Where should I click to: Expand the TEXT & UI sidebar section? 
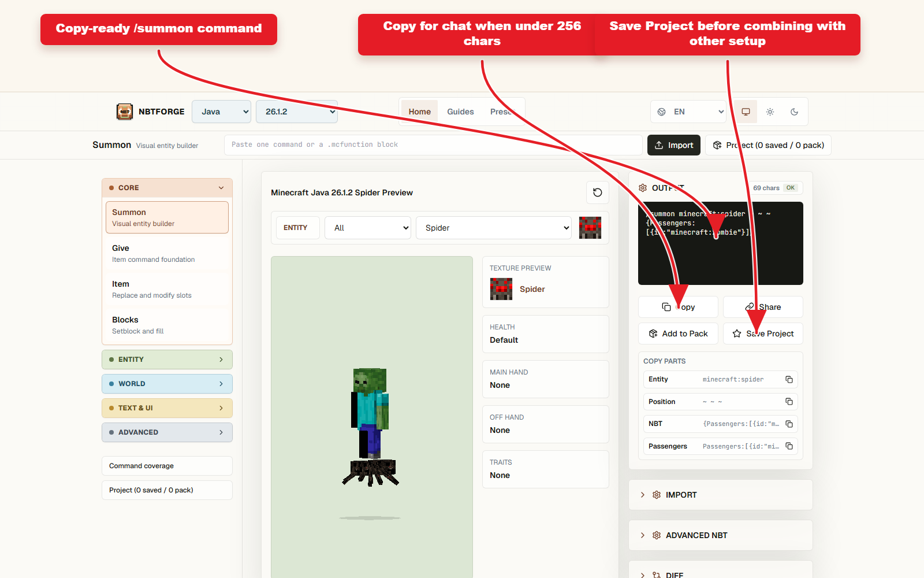[167, 408]
